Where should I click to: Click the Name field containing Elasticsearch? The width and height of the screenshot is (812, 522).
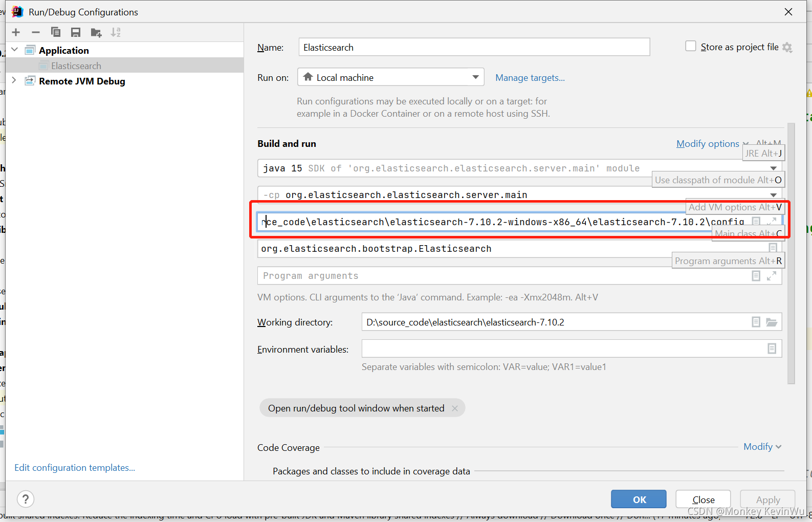click(474, 47)
